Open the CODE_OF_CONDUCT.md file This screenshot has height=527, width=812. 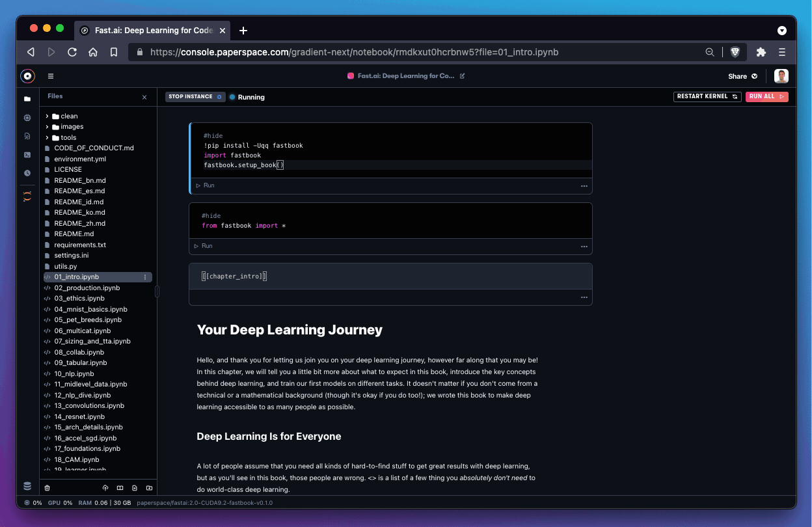(x=94, y=148)
